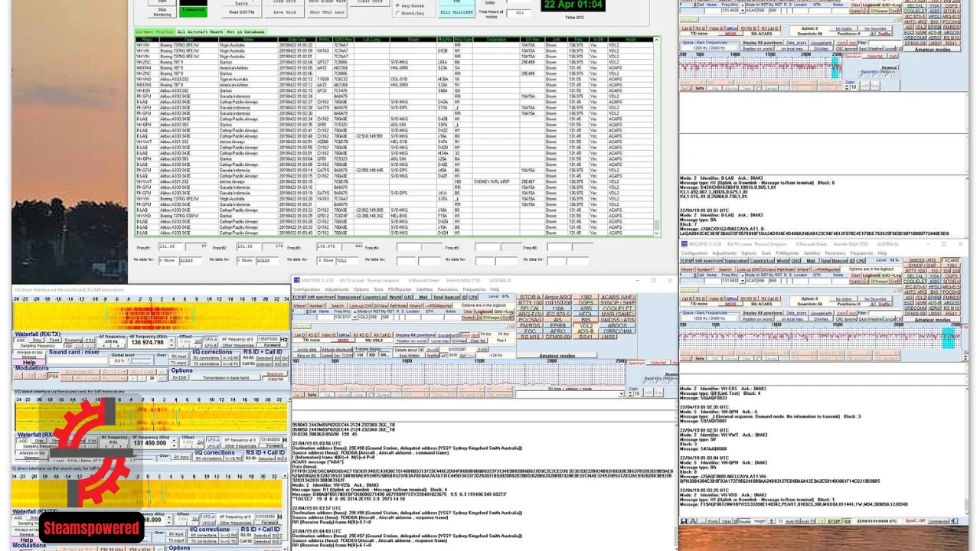Select SITOR A mode in center MultiPSK window
This screenshot has width=980, height=551.
coord(530,297)
